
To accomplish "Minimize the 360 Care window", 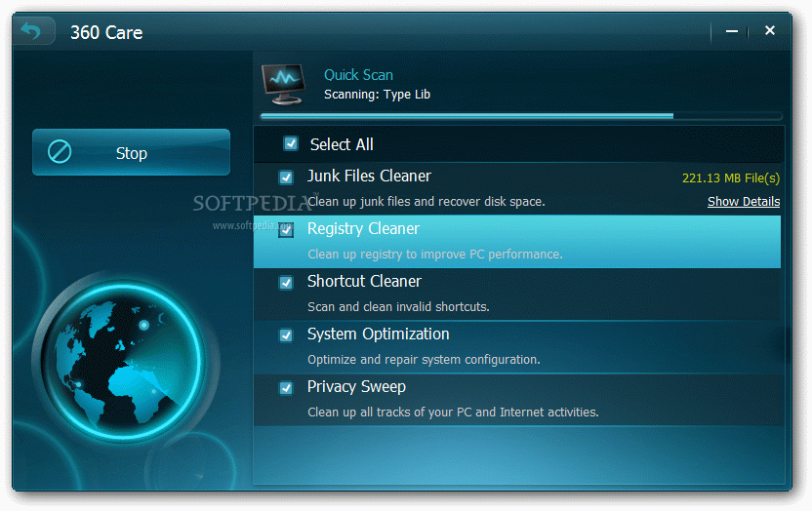I will pos(731,31).
